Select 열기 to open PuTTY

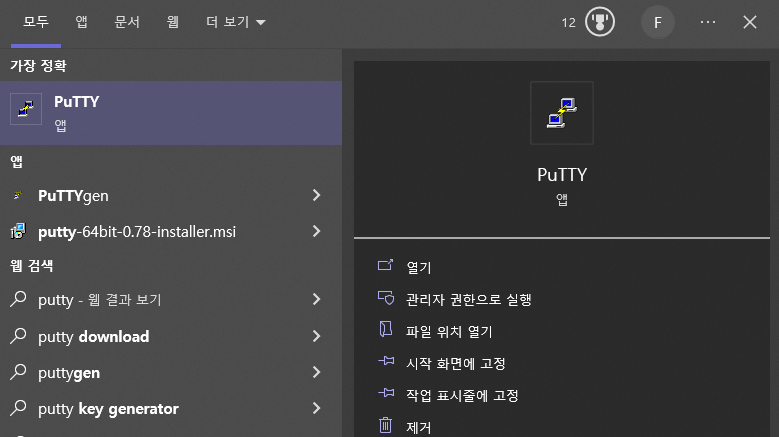(x=419, y=268)
